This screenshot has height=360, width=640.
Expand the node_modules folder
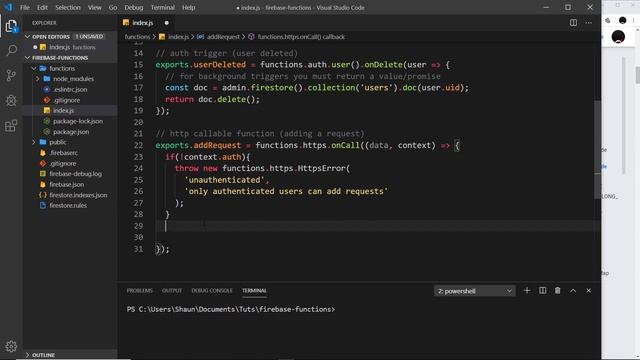[x=38, y=79]
